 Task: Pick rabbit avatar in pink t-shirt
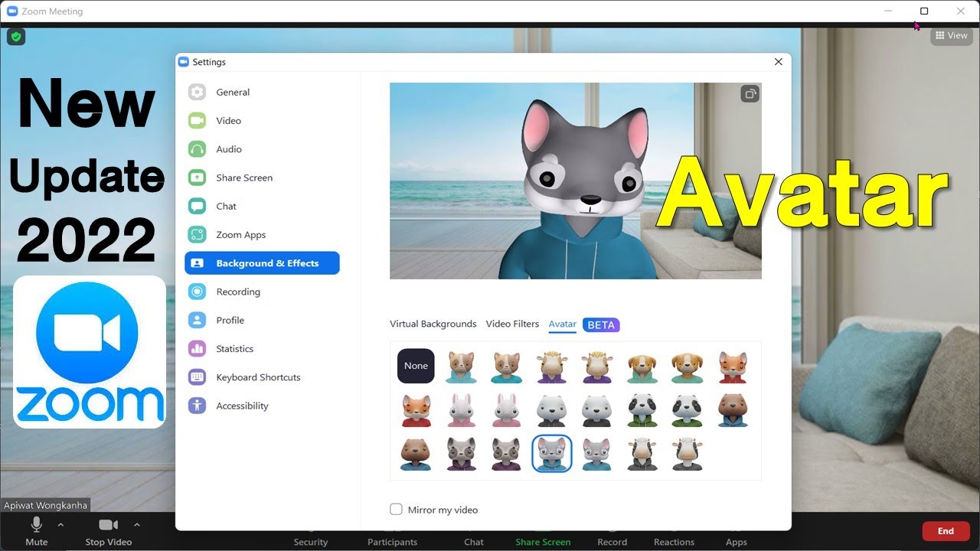506,410
